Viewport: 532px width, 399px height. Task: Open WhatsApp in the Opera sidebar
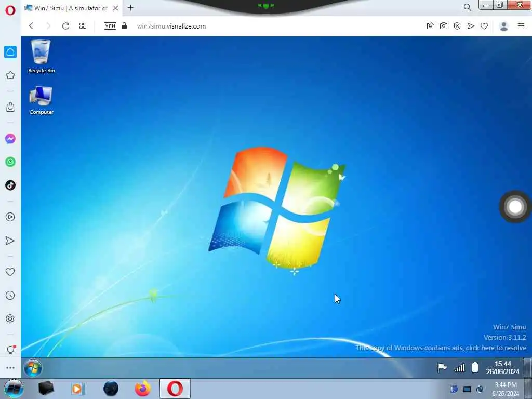[x=10, y=162]
